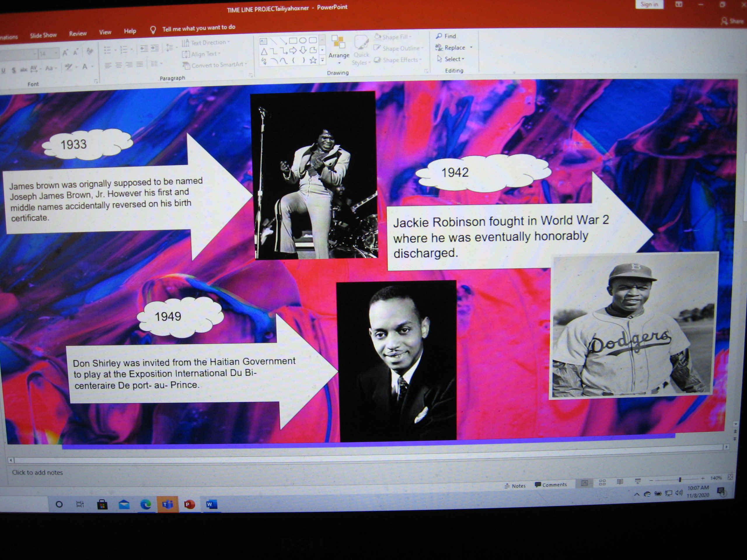Open Microsoft Teams from the taskbar
The width and height of the screenshot is (747, 560).
(168, 504)
